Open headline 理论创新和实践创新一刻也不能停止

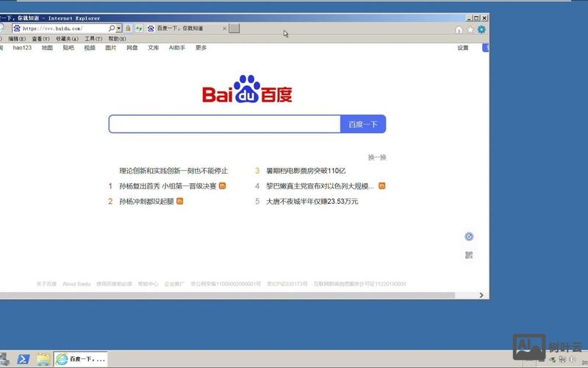point(173,171)
